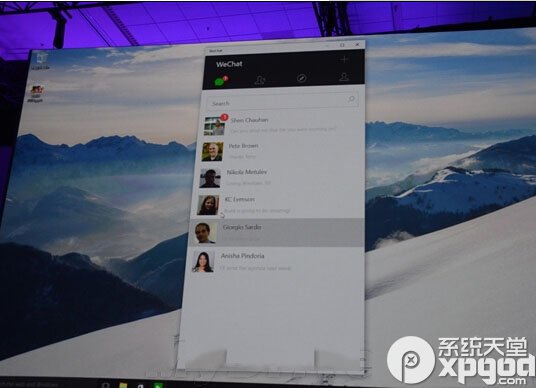Click Shen Chauhan's avatar thumbnail
The width and height of the screenshot is (536, 388).
[x=214, y=126]
